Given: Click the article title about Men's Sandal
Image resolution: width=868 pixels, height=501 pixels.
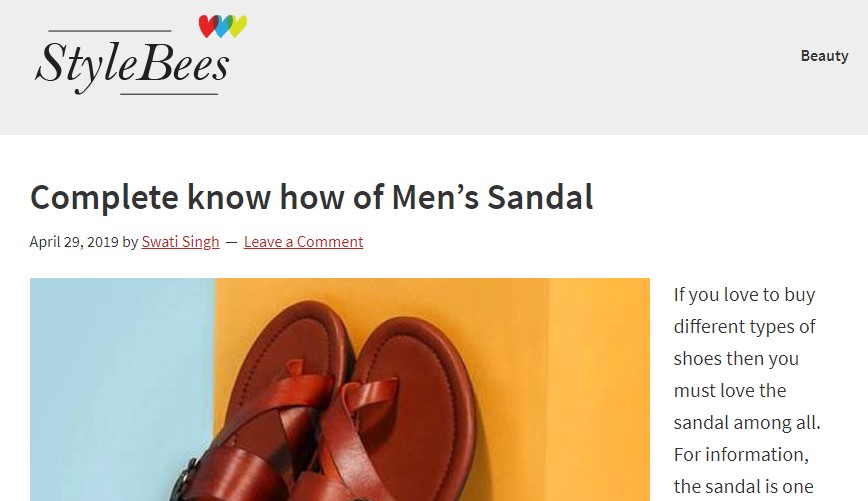Looking at the screenshot, I should coord(311,197).
